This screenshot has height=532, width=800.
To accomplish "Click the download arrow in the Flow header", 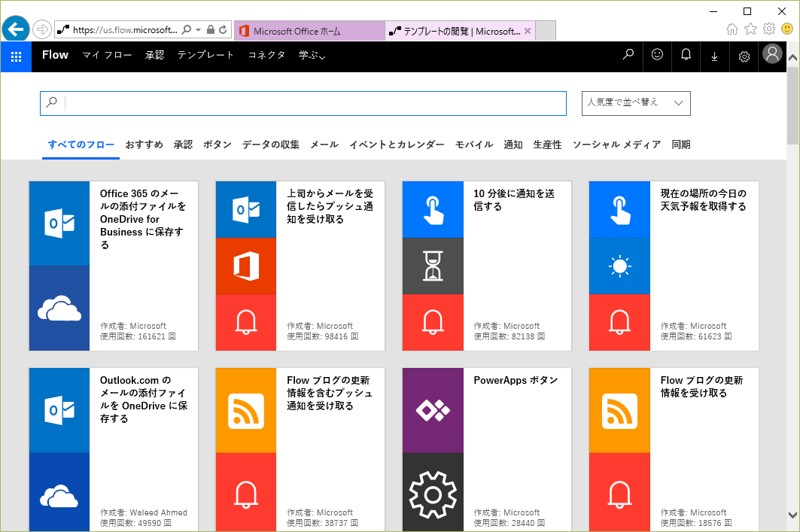I will tap(714, 56).
